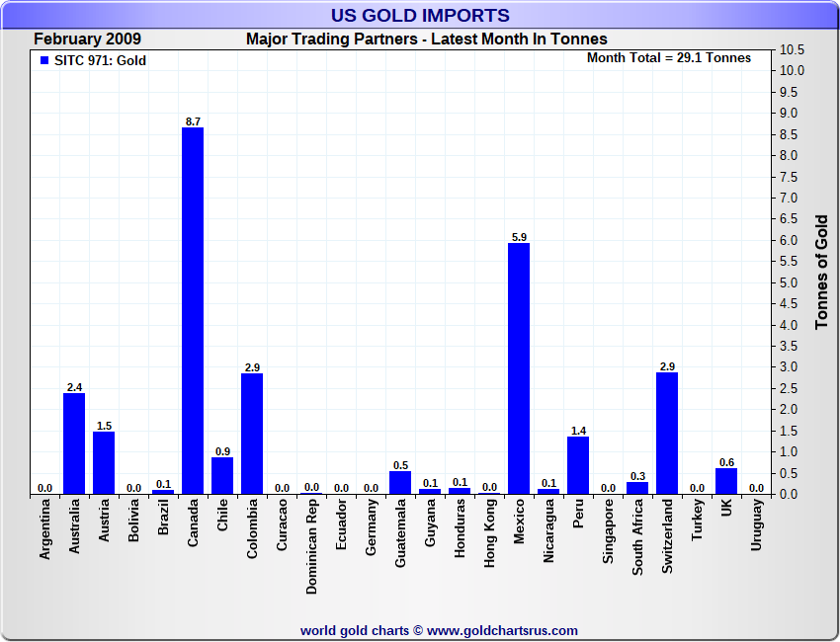Click the 'Turkey' axis label
The image size is (840, 642).
[697, 520]
